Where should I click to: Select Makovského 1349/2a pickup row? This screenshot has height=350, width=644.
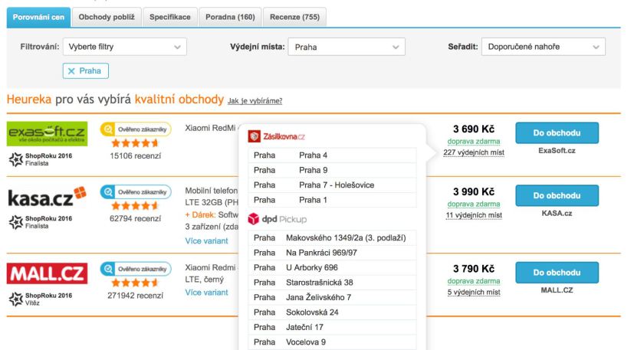[x=332, y=238]
